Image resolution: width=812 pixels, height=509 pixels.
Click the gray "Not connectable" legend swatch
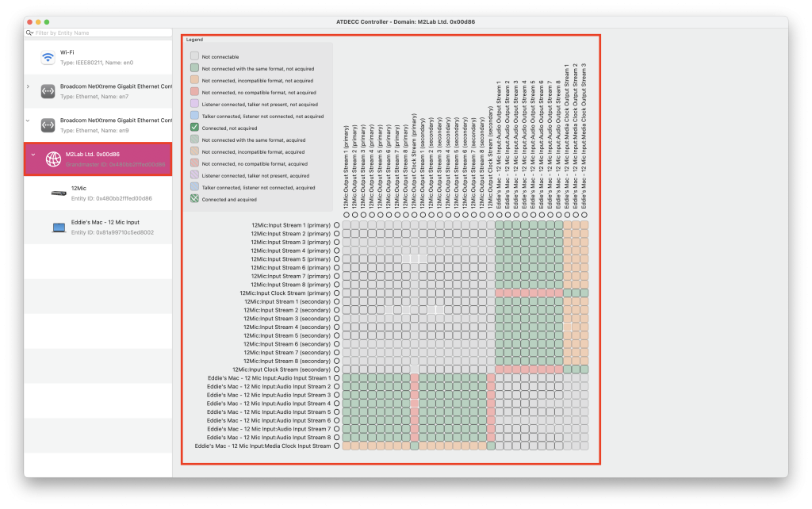click(194, 56)
